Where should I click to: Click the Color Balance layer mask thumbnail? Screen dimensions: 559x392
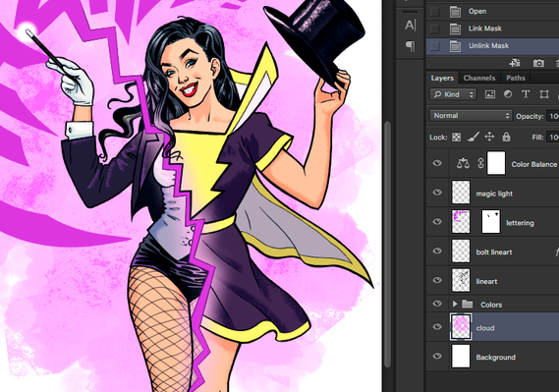496,163
